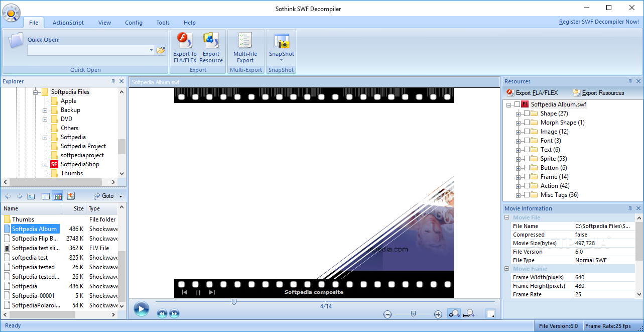The width and height of the screenshot is (644, 332).
Task: Click the Goto button
Action: [x=104, y=196]
